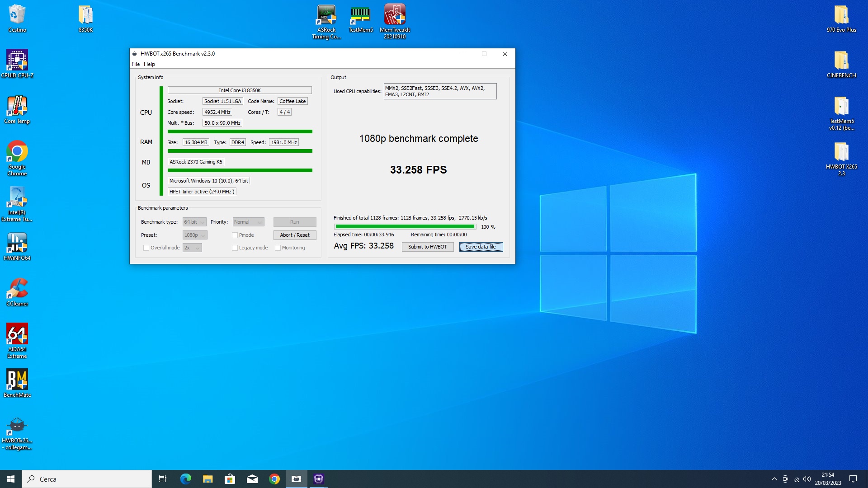Click the 50.0 x 99.0 MHz multiplier value
The height and width of the screenshot is (488, 868).
point(222,123)
